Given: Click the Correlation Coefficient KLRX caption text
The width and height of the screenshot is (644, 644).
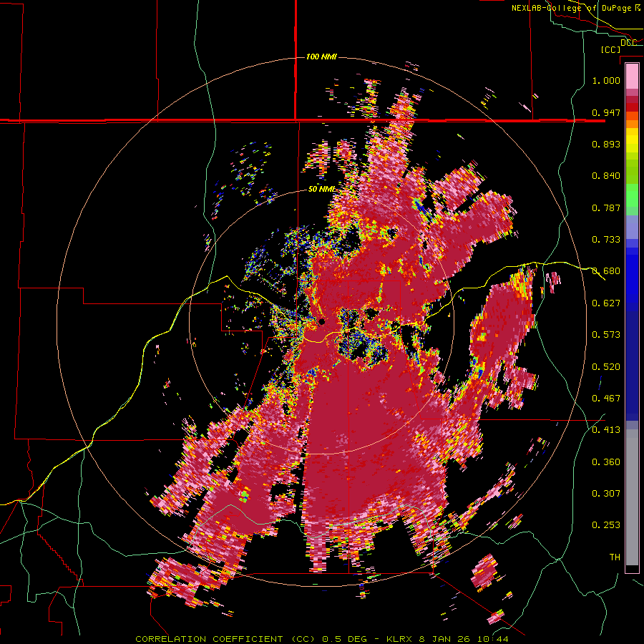Looking at the screenshot, I should [322, 639].
